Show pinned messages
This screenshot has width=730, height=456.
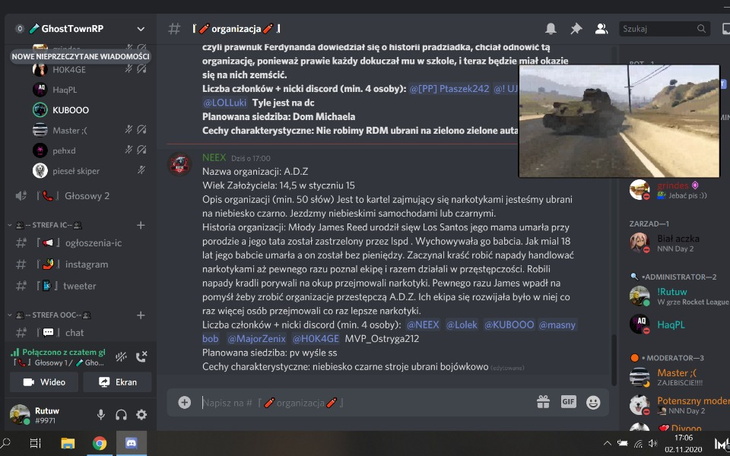tap(576, 29)
